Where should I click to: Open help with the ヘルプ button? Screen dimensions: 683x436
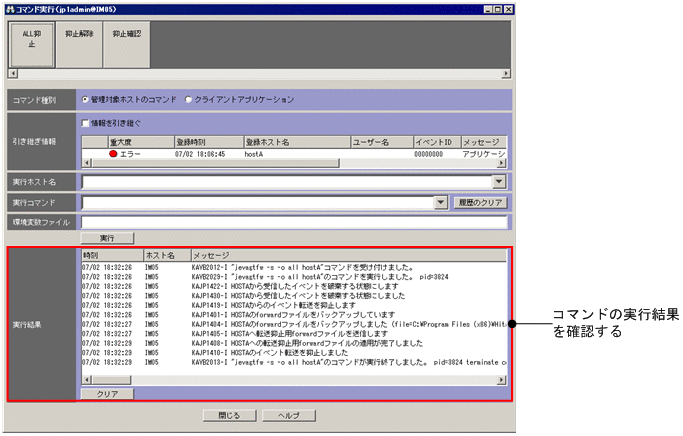(289, 414)
